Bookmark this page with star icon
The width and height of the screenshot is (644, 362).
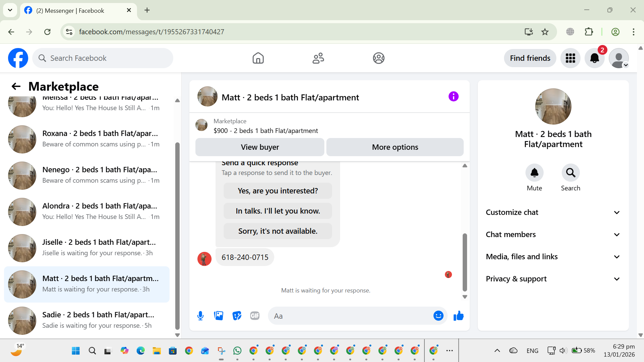tap(545, 32)
